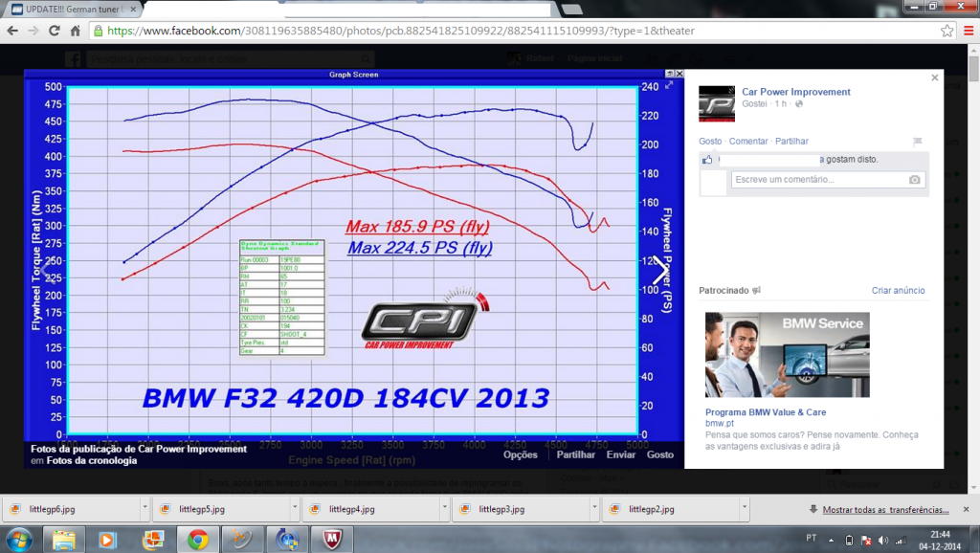Open the browser home page
Viewport: 980px width, 553px height.
click(x=75, y=31)
